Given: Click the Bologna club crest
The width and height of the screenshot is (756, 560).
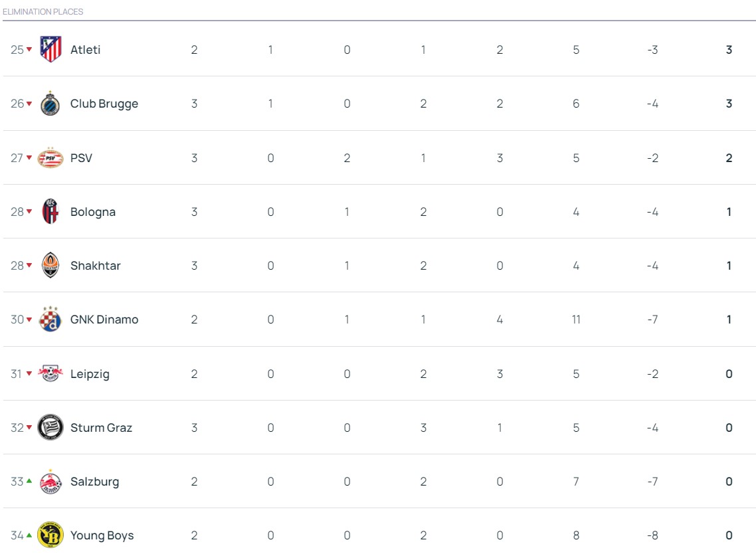Looking at the screenshot, I should (50, 212).
